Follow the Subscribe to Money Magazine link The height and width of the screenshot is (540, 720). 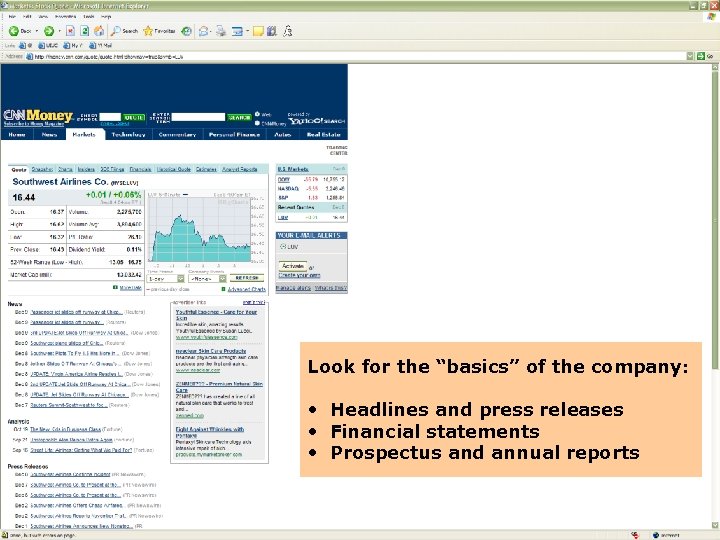click(x=34, y=124)
